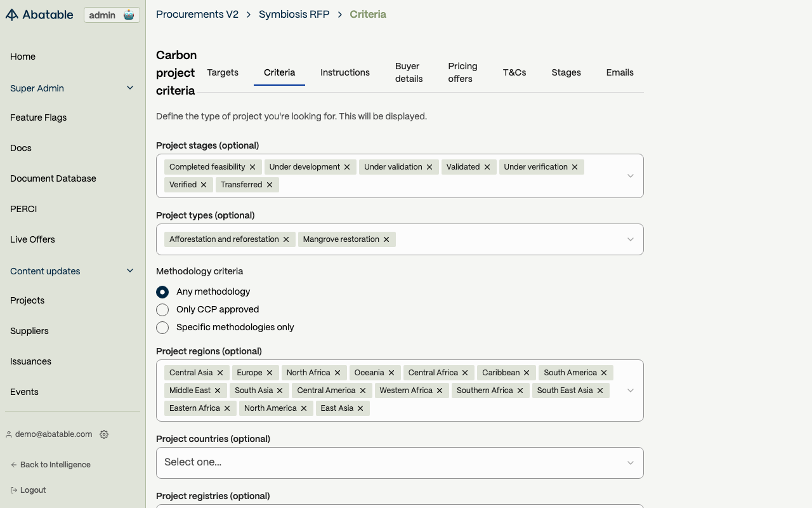
Task: Open Document Database in sidebar
Action: 53,178
